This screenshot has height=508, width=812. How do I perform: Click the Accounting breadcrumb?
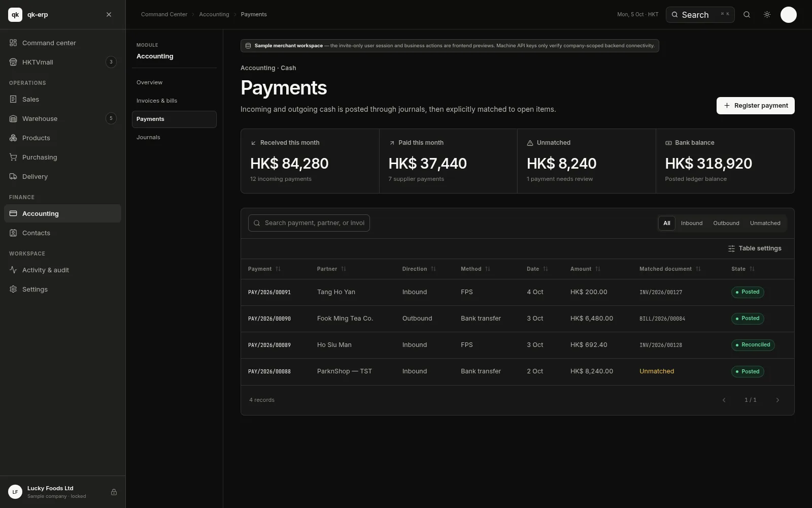pyautogui.click(x=214, y=14)
